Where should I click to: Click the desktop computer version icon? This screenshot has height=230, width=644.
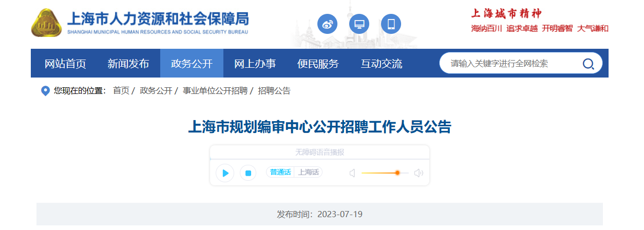(x=359, y=24)
